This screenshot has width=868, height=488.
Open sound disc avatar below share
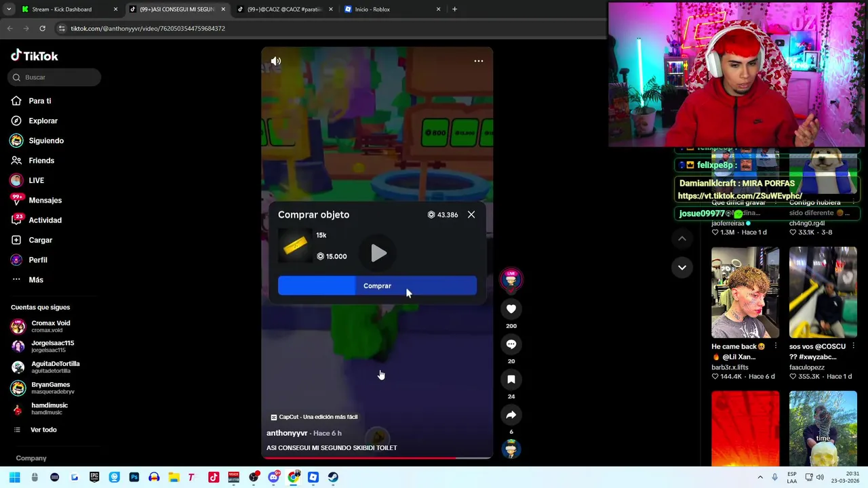tap(511, 449)
